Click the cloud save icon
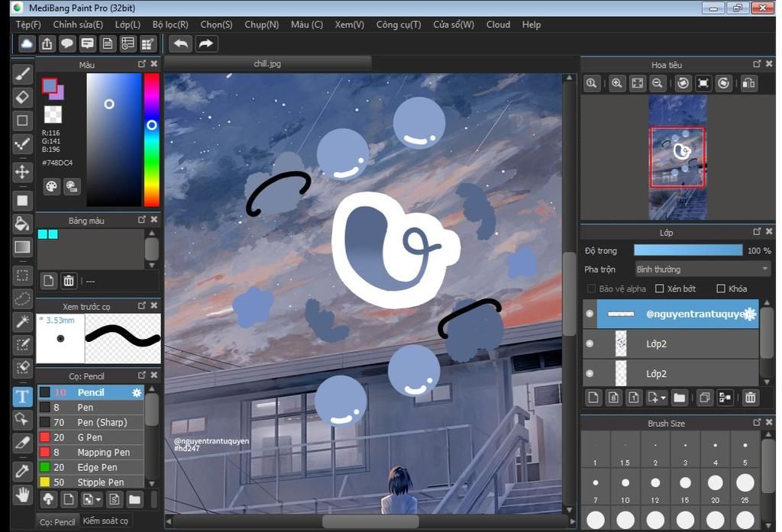Viewport: 782px width, 532px height. point(27,44)
